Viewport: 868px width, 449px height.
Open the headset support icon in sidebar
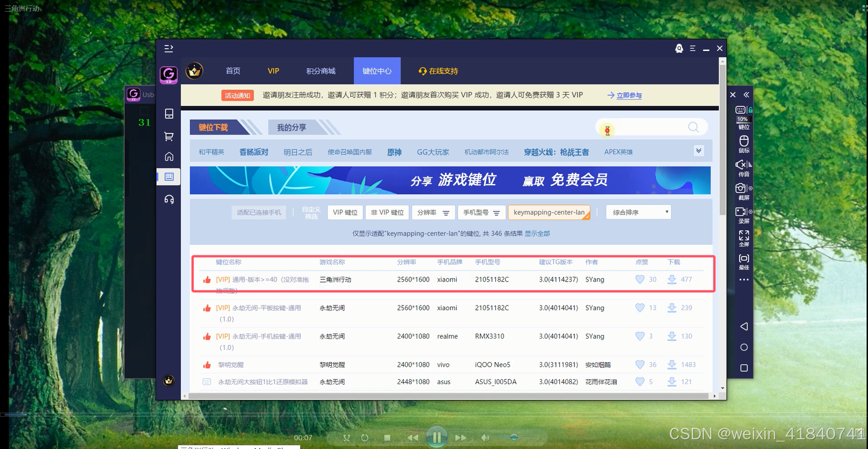pyautogui.click(x=169, y=199)
